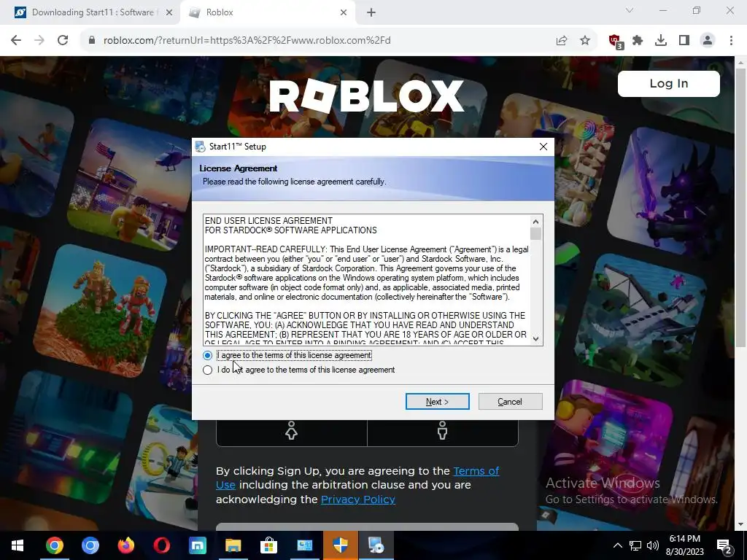Viewport: 747px width, 560px height.
Task: Click the Log In button on Roblox
Action: coord(668,84)
